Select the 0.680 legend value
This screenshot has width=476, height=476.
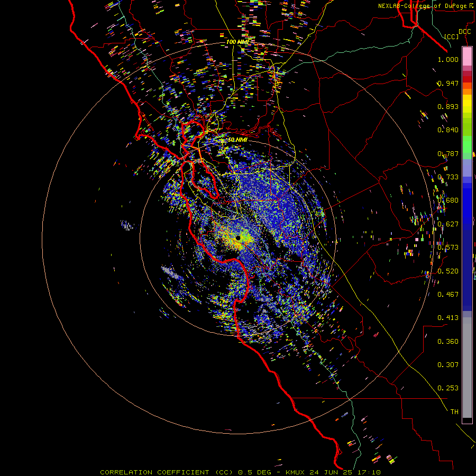(448, 200)
